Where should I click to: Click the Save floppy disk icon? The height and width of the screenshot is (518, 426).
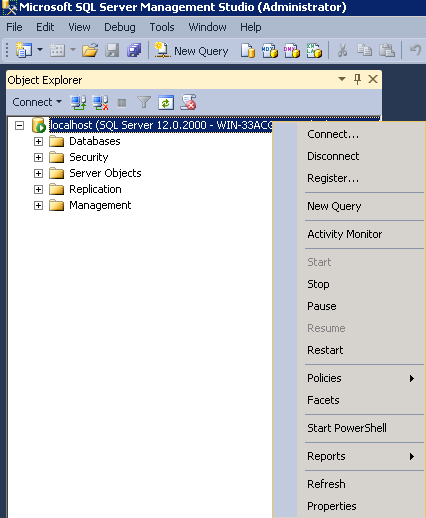tap(112, 50)
